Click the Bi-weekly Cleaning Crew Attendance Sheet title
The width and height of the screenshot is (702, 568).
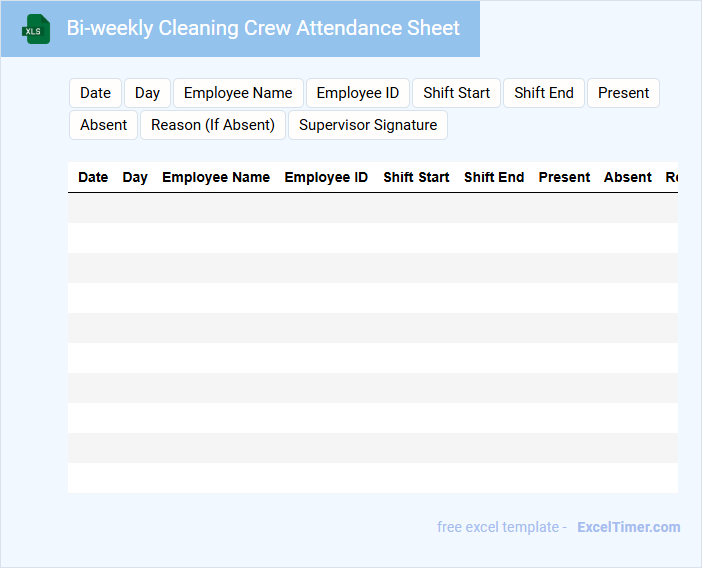pos(263,28)
